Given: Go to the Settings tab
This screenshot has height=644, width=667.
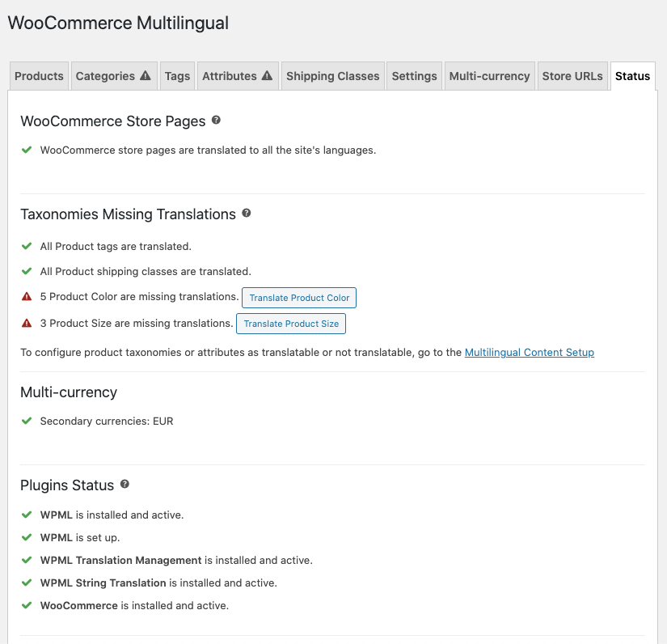Looking at the screenshot, I should (x=414, y=76).
